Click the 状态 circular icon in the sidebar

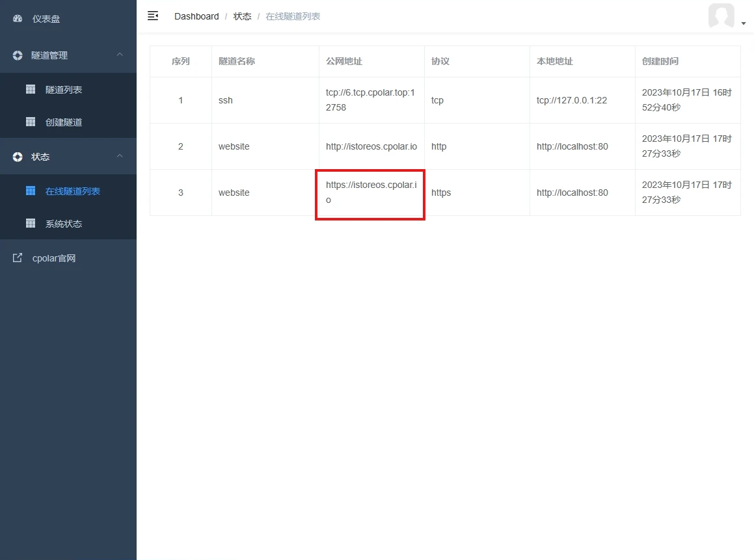click(x=18, y=157)
